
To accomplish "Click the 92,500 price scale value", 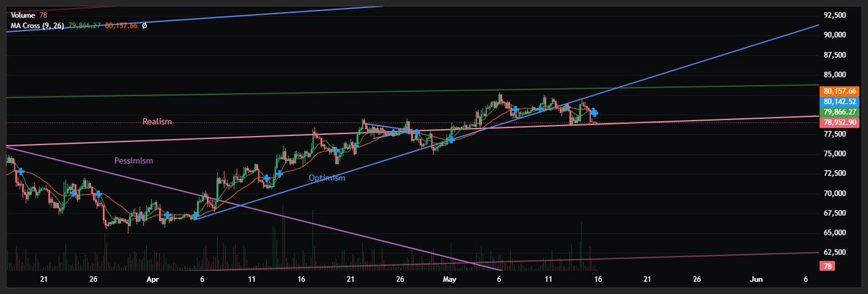I will click(835, 14).
